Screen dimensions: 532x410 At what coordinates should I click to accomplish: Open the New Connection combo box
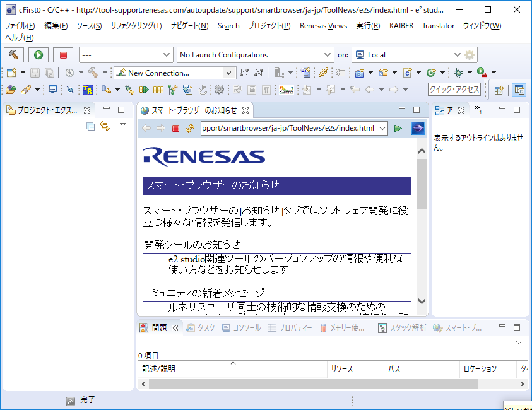click(x=175, y=73)
